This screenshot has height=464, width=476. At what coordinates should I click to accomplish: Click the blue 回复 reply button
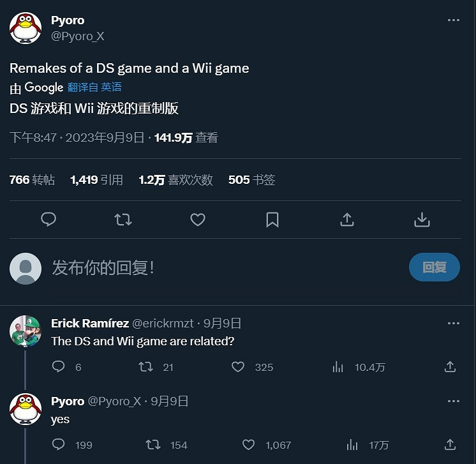click(x=434, y=267)
